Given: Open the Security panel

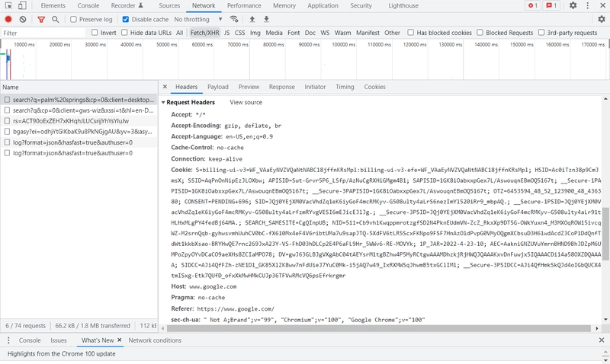Looking at the screenshot, I should (361, 5).
